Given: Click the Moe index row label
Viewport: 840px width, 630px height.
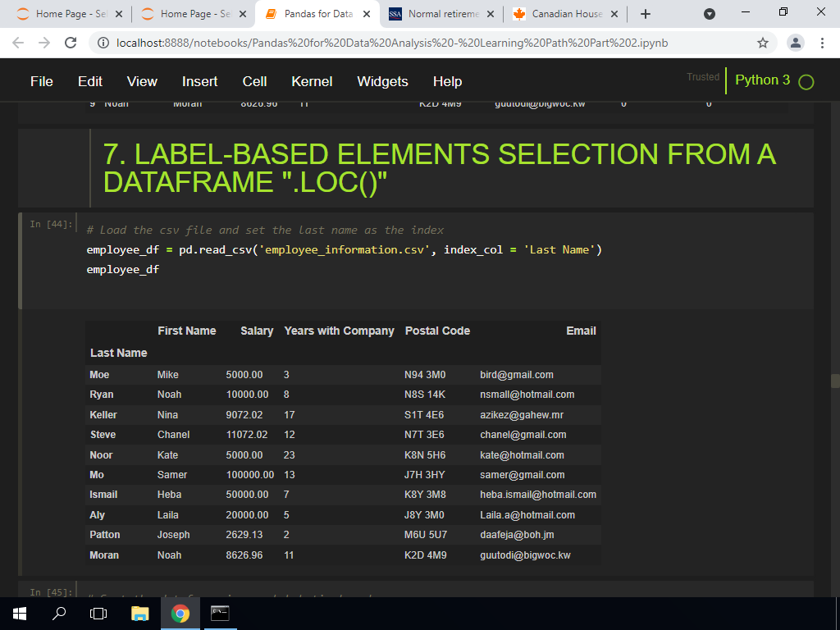Looking at the screenshot, I should pos(99,375).
